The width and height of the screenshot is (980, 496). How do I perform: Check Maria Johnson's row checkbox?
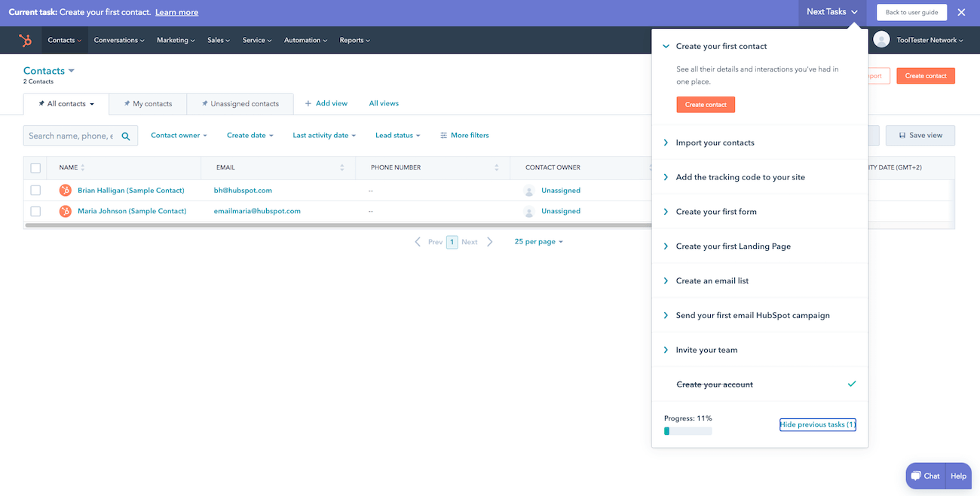coord(35,211)
